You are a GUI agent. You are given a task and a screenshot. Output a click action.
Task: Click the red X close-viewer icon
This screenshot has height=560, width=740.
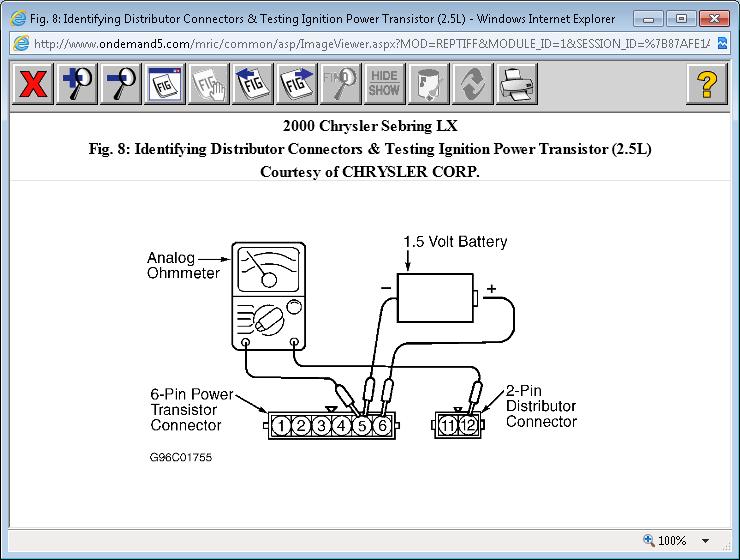pyautogui.click(x=33, y=84)
